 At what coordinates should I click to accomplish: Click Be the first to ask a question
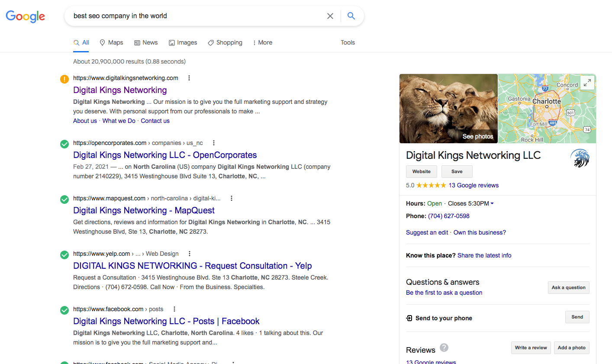tap(444, 293)
